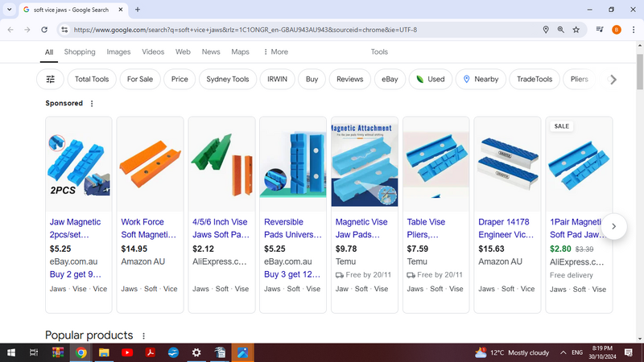Toggle the For Sale filter chip

[139, 80]
